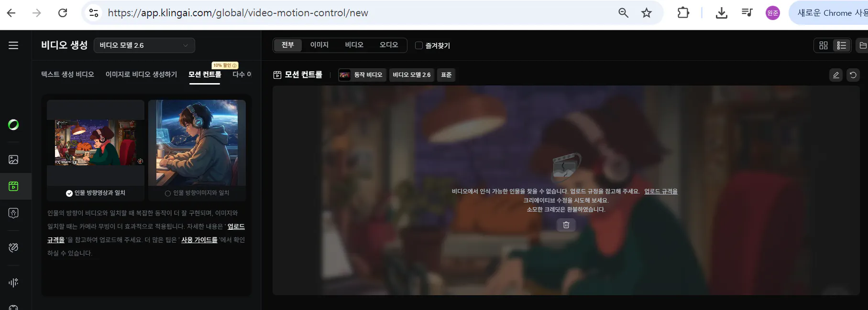The image size is (868, 310).
Task: Click the 비디오 모델 2.6 tag in task header
Action: [x=412, y=75]
